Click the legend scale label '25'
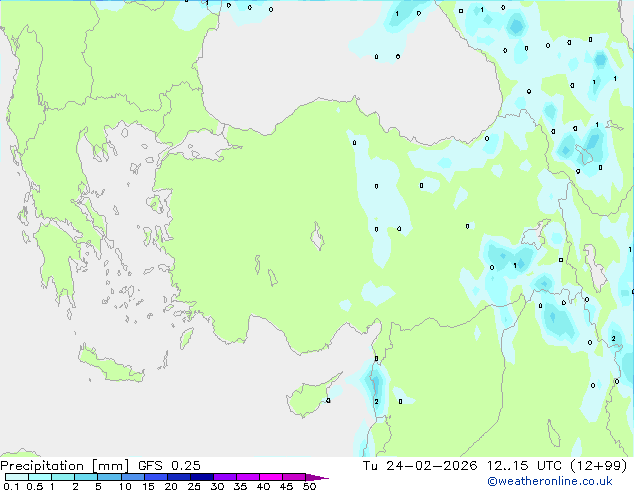634x490 pixels. point(194,486)
